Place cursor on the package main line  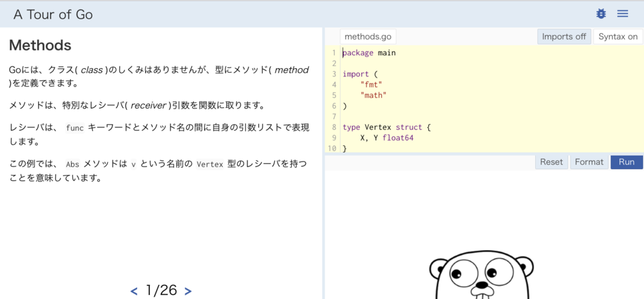369,53
